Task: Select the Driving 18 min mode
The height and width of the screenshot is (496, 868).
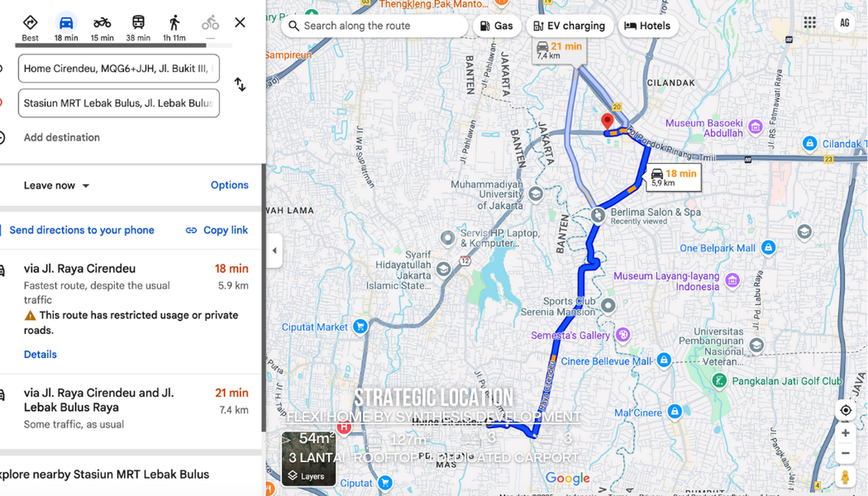Action: (66, 28)
